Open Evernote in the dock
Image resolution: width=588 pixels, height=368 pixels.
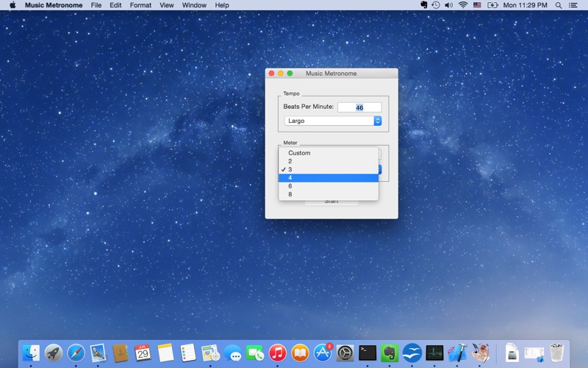(390, 353)
